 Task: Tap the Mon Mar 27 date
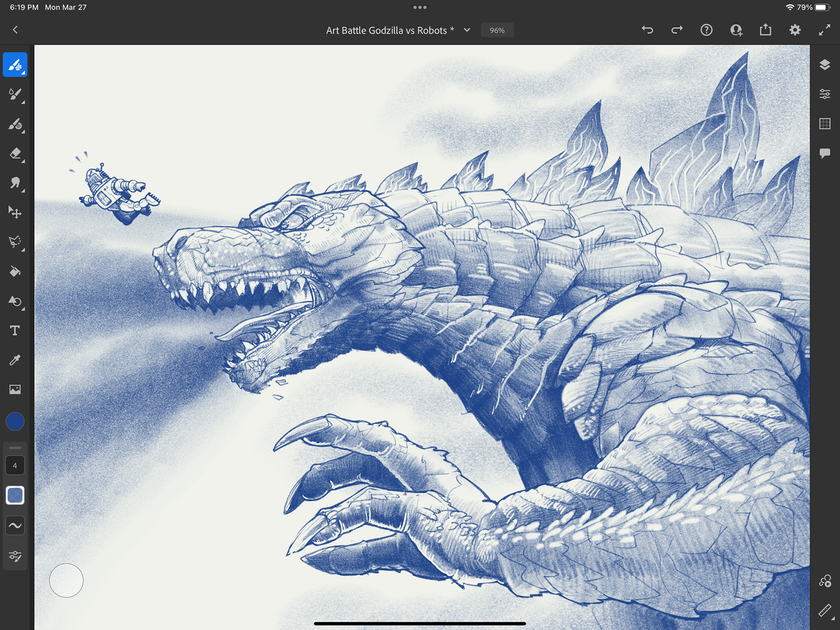pos(66,7)
